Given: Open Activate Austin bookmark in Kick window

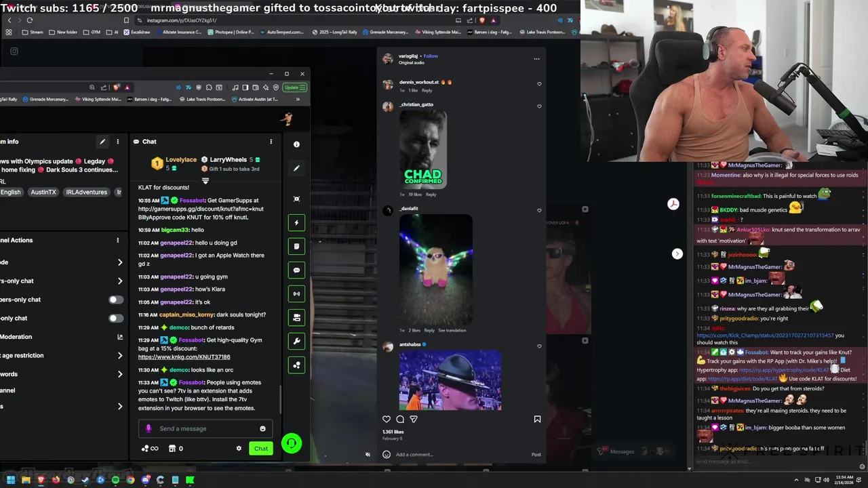Looking at the screenshot, I should coord(254,100).
